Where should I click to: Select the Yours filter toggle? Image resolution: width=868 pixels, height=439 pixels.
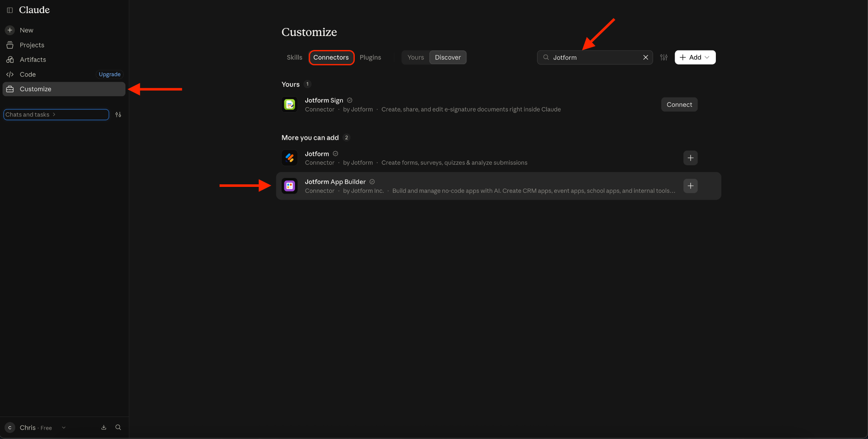pyautogui.click(x=415, y=57)
